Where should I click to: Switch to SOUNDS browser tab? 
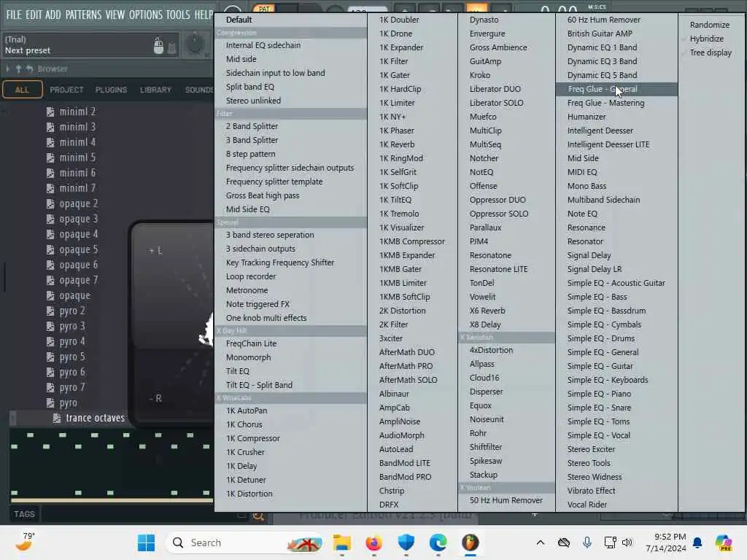(198, 90)
